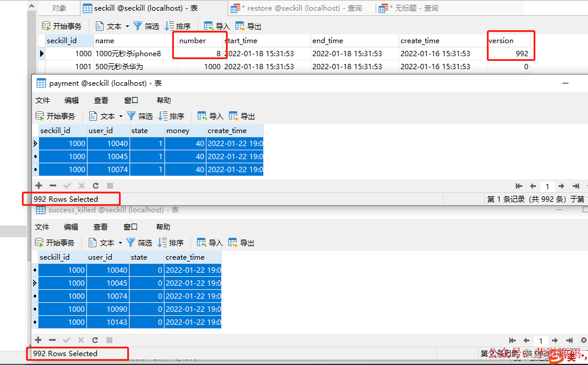Image resolution: width=588 pixels, height=365 pixels.
Task: Open 编辑 menu in success_killed window
Action: click(x=71, y=227)
